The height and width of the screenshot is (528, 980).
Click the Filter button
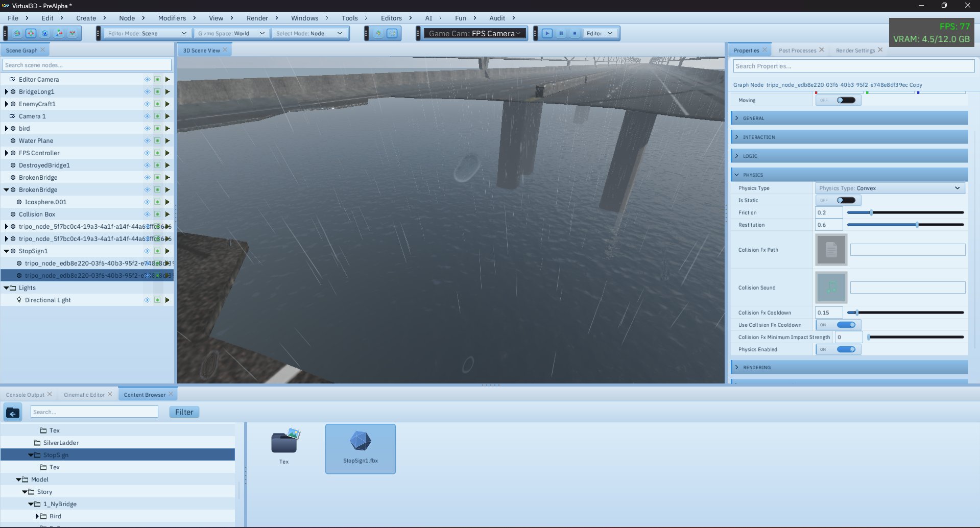pos(184,412)
